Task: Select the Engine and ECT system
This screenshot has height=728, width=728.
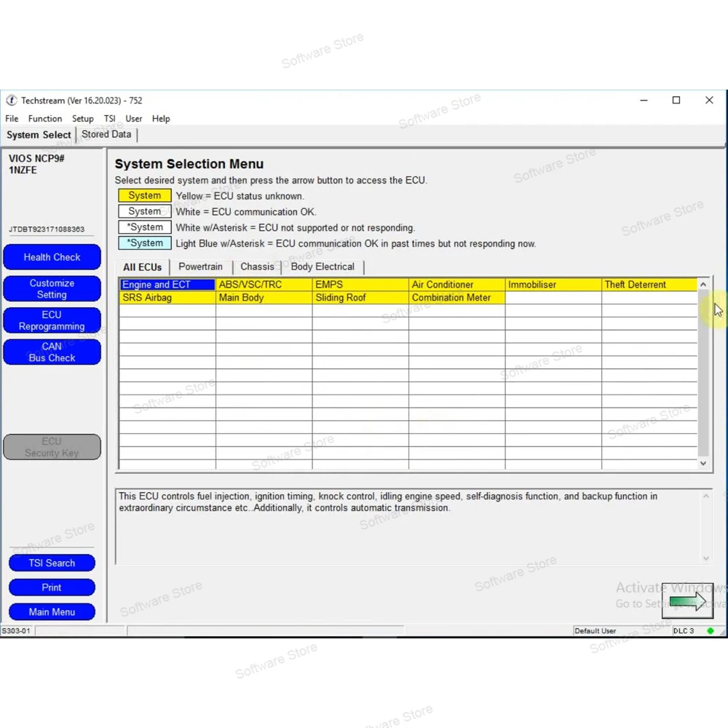Action: point(167,285)
